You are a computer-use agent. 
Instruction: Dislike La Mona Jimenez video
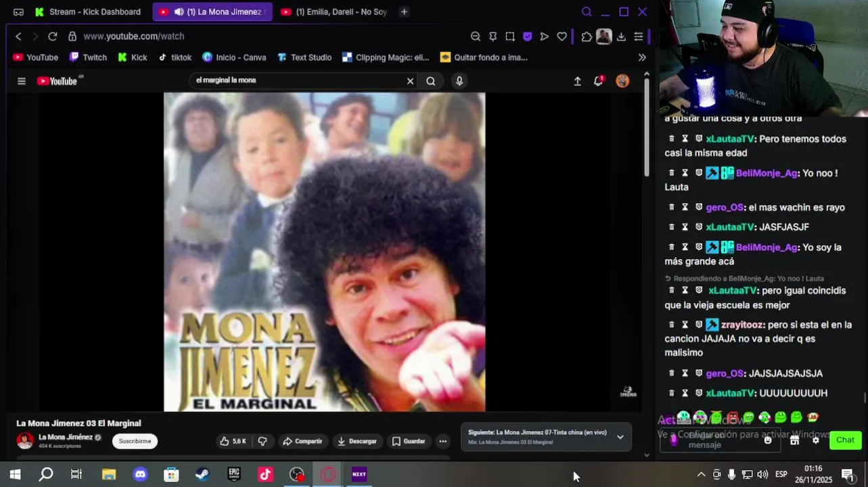pyautogui.click(x=262, y=441)
